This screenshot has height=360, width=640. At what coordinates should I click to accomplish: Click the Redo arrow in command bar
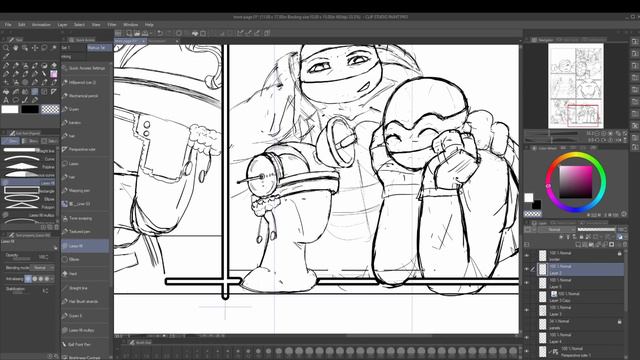[169, 33]
